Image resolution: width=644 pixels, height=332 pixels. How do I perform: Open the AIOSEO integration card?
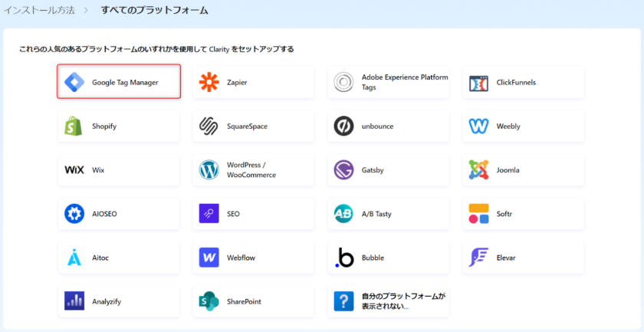click(118, 214)
